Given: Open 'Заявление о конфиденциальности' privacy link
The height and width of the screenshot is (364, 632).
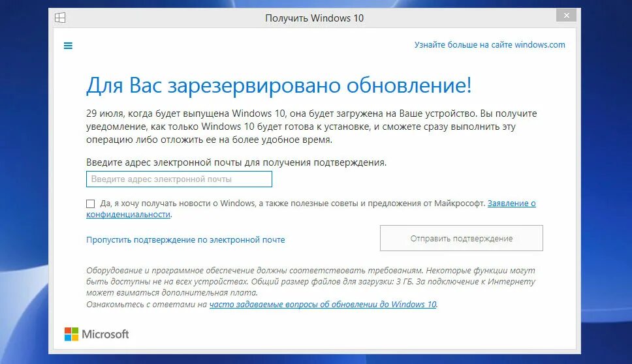Looking at the screenshot, I should tap(511, 204).
